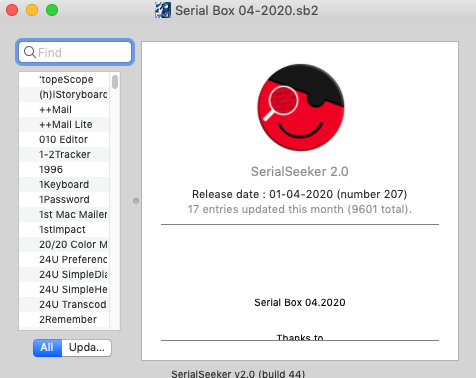
Task: Select the (h)iStoryboard entry
Action: (x=64, y=94)
